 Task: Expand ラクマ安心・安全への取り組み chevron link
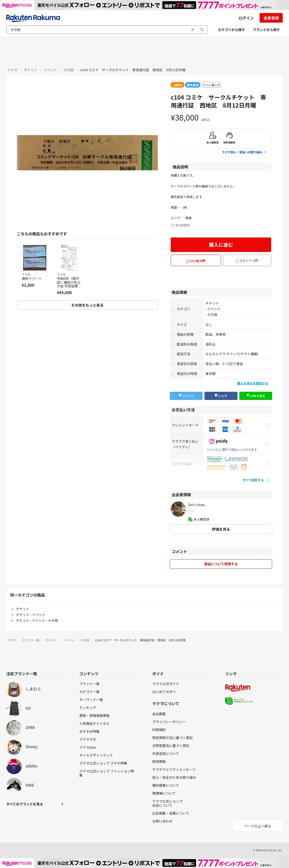point(244,152)
